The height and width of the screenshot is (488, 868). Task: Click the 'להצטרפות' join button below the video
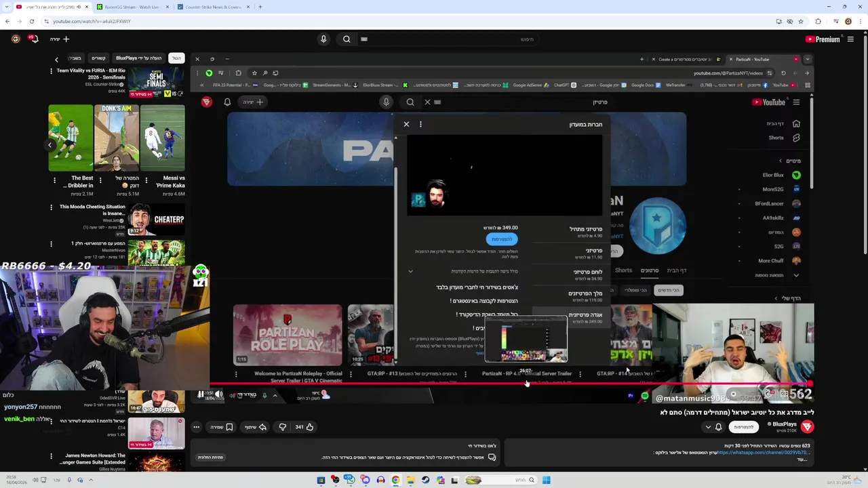pyautogui.click(x=744, y=427)
